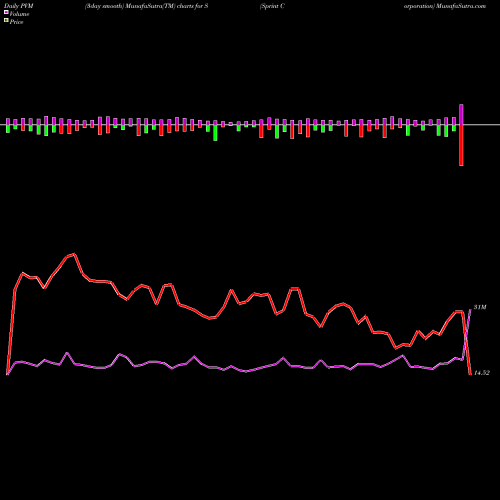Click the (3day smooth) MunafaSutra(TM) chart title
The width and height of the screenshot is (500, 500).
tap(147, 6)
